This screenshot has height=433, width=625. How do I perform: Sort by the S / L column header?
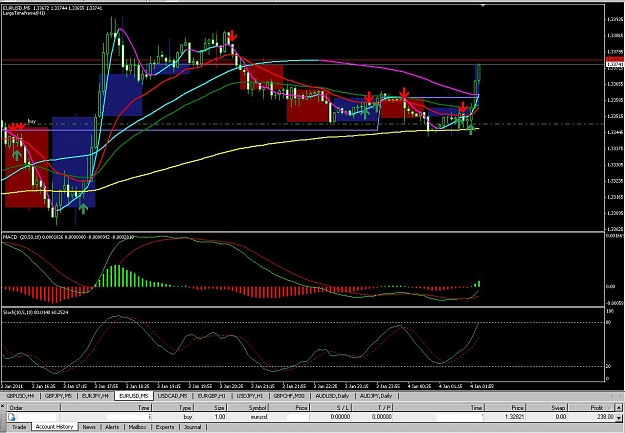[x=331, y=407]
